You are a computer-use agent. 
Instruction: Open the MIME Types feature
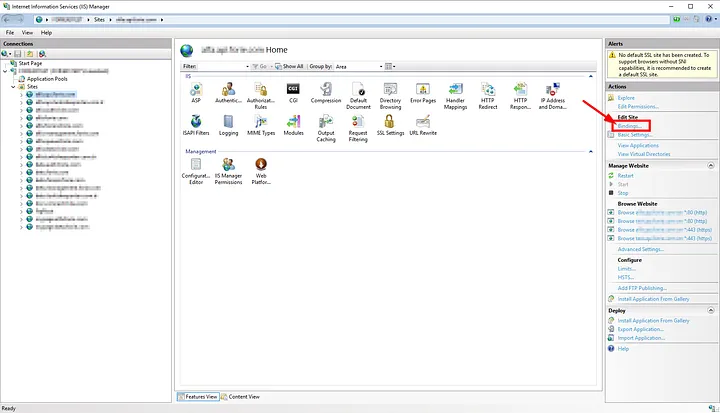pyautogui.click(x=261, y=122)
